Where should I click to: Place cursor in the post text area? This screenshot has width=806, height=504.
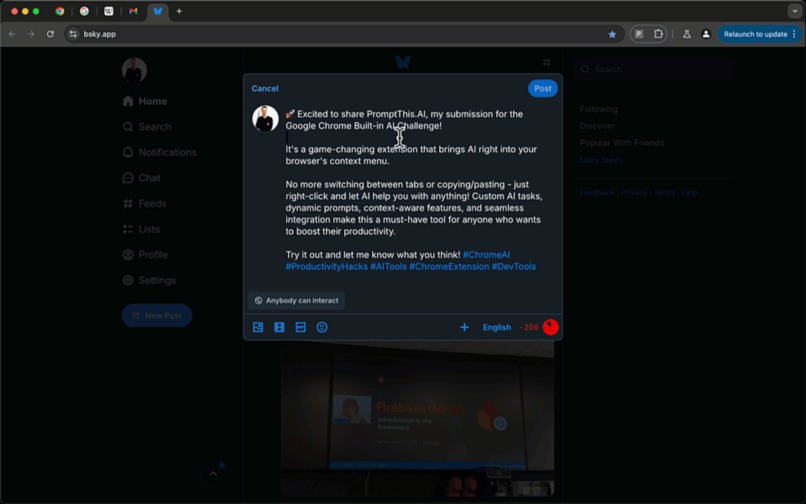[414, 190]
